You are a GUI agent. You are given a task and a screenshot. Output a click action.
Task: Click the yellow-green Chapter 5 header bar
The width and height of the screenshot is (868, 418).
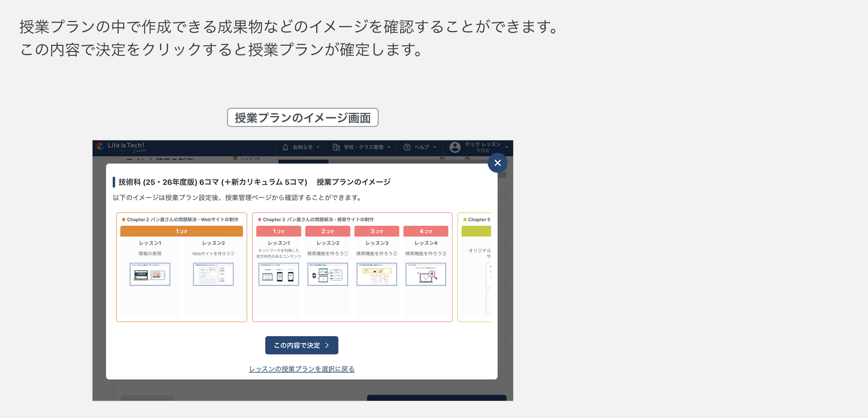476,231
